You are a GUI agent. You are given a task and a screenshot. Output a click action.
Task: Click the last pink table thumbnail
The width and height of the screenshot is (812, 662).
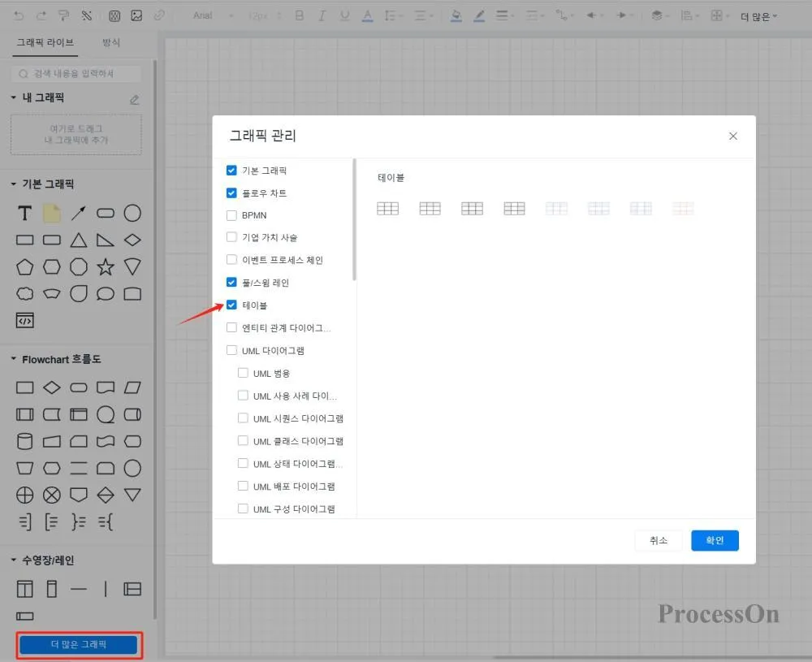click(x=683, y=209)
